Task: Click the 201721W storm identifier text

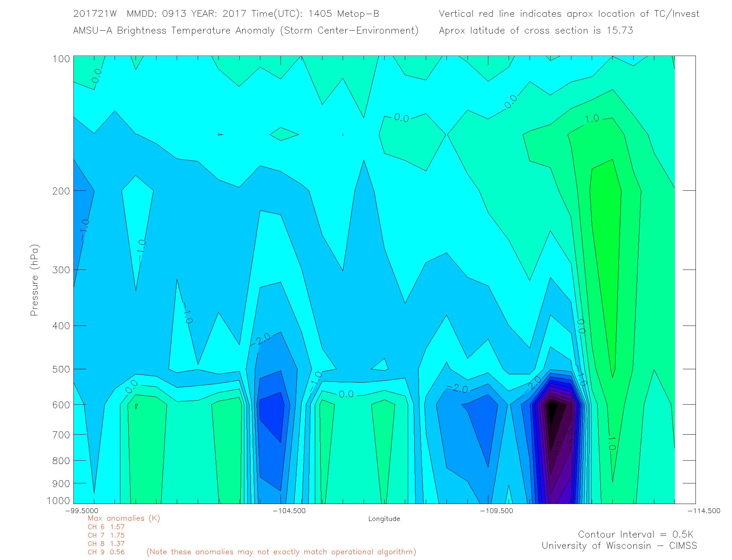Action: [x=95, y=14]
